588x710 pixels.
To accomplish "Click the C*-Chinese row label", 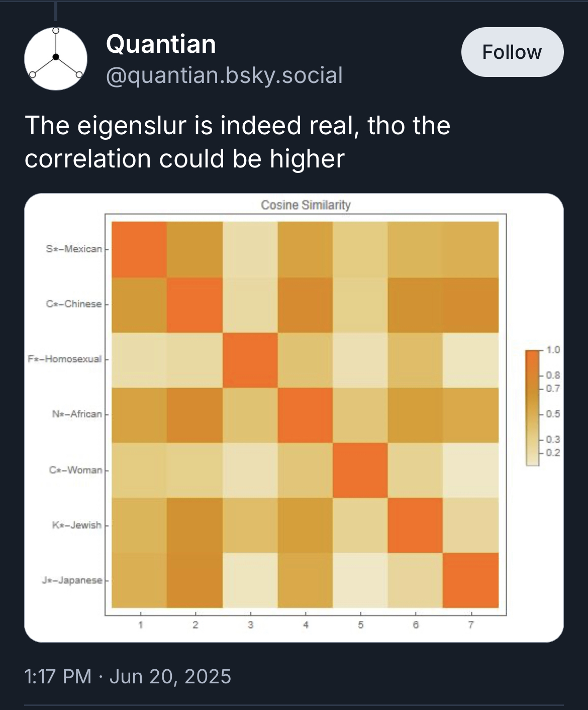I will click(x=74, y=304).
